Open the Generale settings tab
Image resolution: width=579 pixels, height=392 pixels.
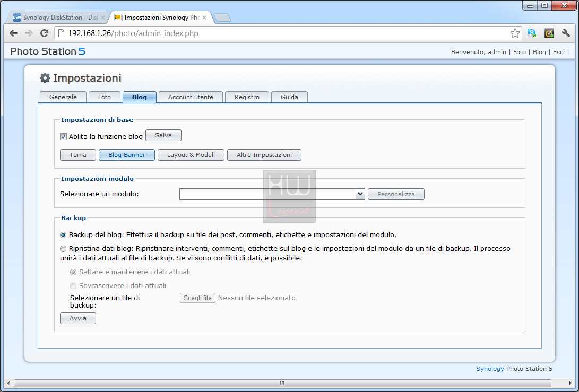coord(63,97)
